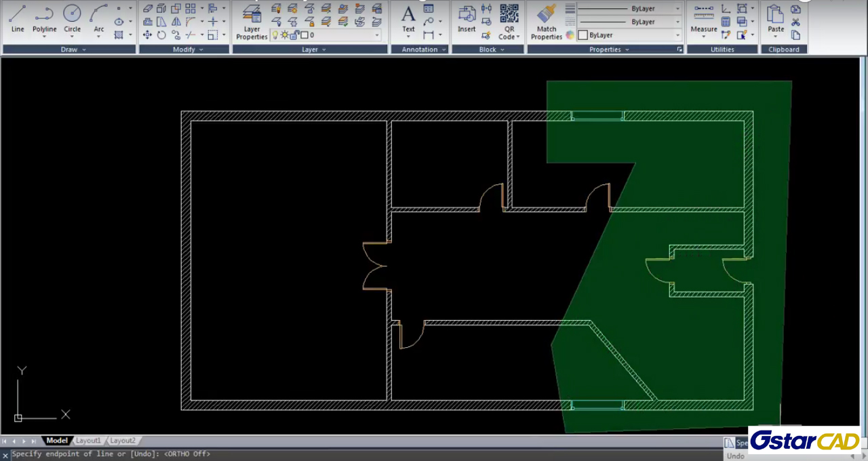Viewport: 868px width, 461px height.
Task: Open the Layer Properties manager
Action: point(252,22)
